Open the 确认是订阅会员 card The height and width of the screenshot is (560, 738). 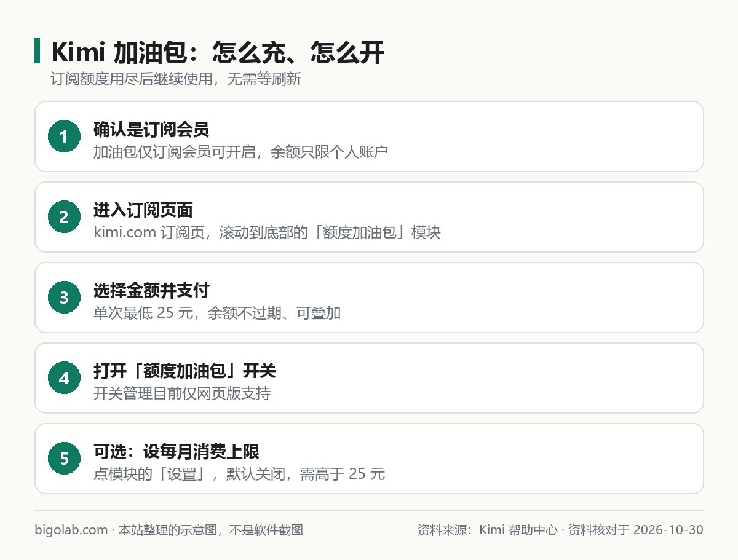369,136
